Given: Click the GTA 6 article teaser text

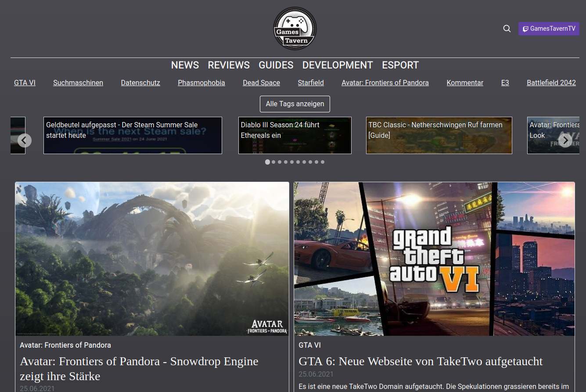Looking at the screenshot, I should (434, 386).
